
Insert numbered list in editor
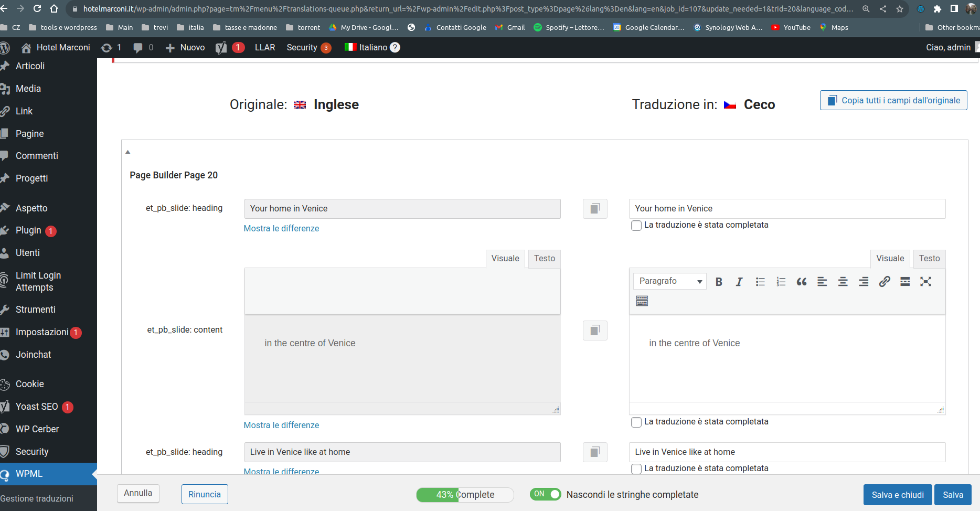[781, 282]
